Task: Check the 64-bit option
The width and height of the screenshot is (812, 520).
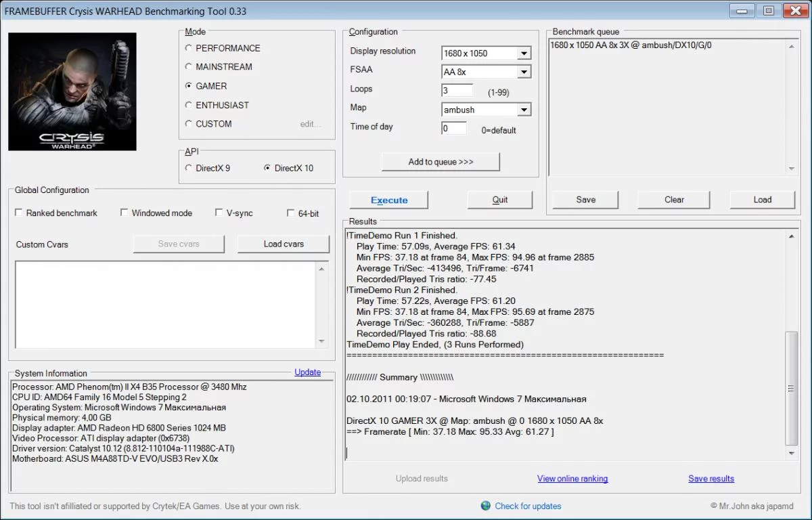Action: click(x=291, y=213)
